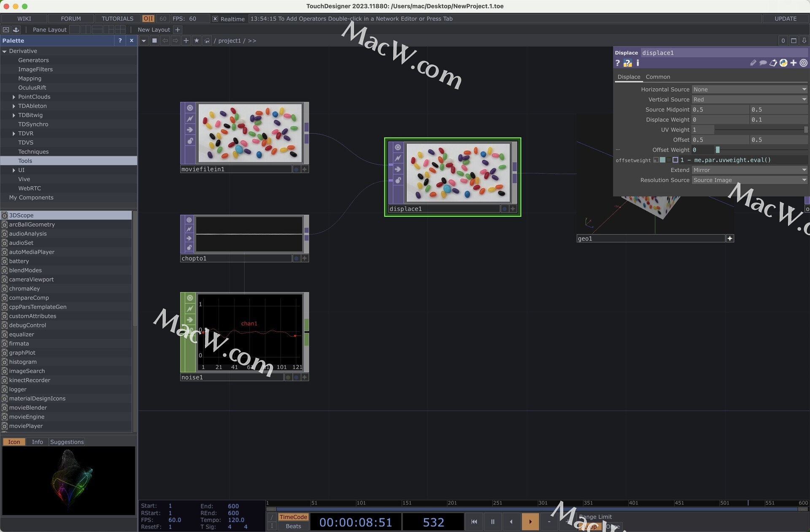Open the Palette help question mark
The width and height of the screenshot is (810, 532).
pyautogui.click(x=120, y=41)
